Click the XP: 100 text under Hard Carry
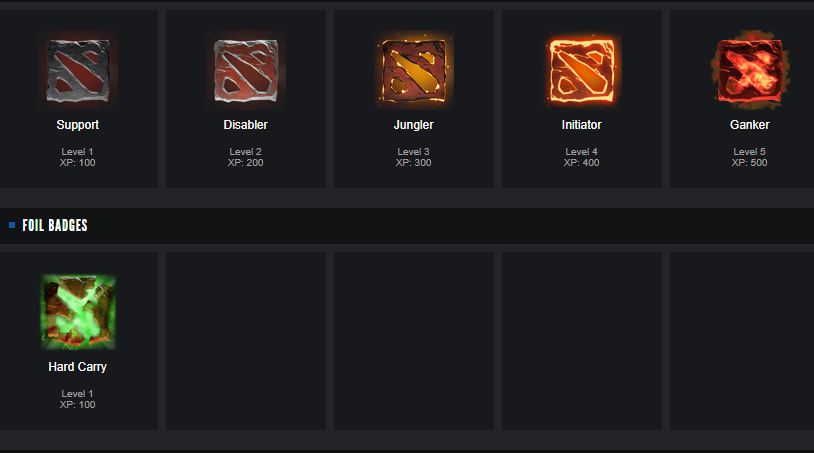This screenshot has width=814, height=453. click(77, 405)
